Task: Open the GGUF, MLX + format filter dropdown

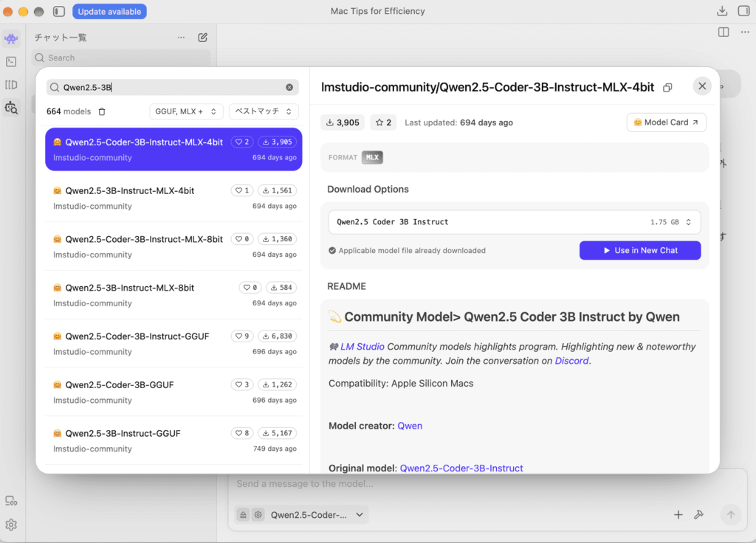Action: pos(185,111)
